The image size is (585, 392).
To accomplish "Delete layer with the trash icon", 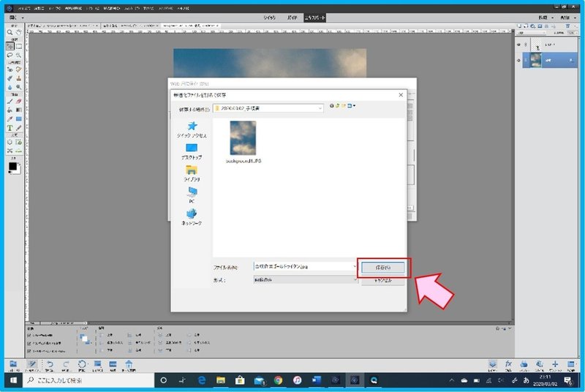I will [568, 26].
